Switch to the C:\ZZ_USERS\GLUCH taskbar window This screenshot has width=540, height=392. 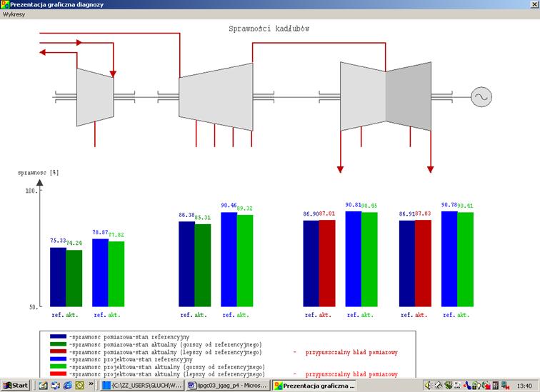[x=142, y=386]
